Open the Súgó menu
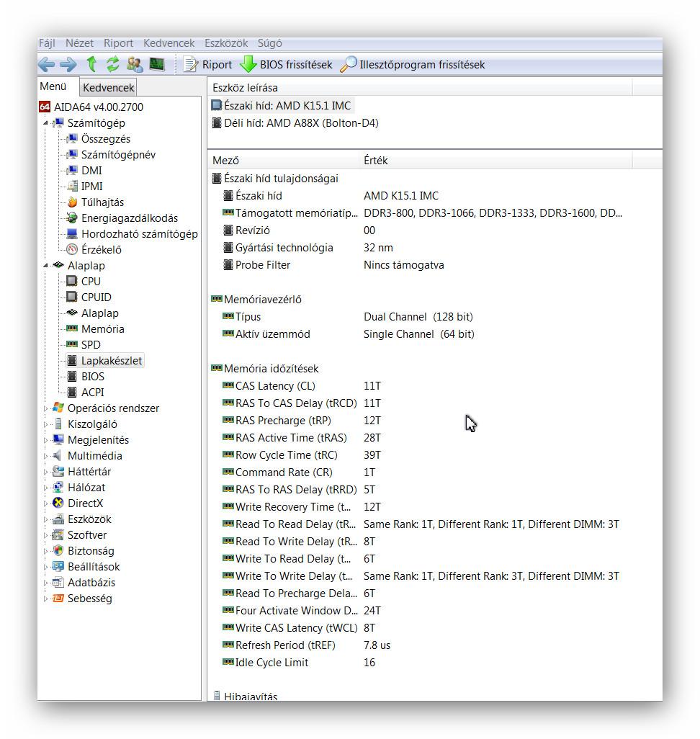This screenshot has width=700, height=739. pyautogui.click(x=269, y=43)
